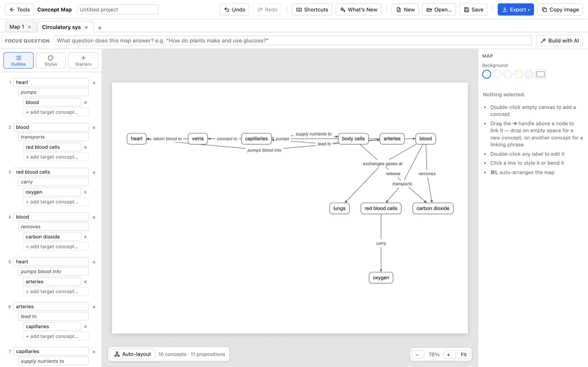The width and height of the screenshot is (588, 367).
Task: Edit linking phrase 'pumps blood into' in outline
Action: tap(53, 271)
